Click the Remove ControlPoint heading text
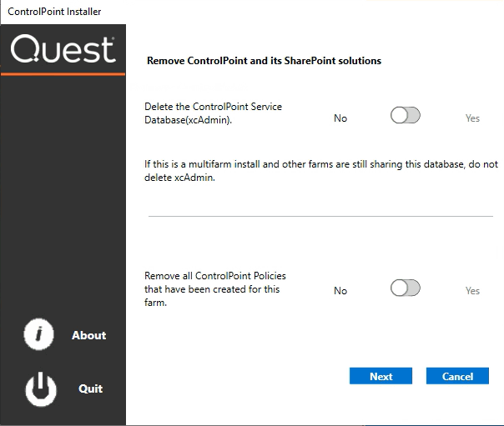Image resolution: width=504 pixels, height=426 pixels. click(x=264, y=61)
